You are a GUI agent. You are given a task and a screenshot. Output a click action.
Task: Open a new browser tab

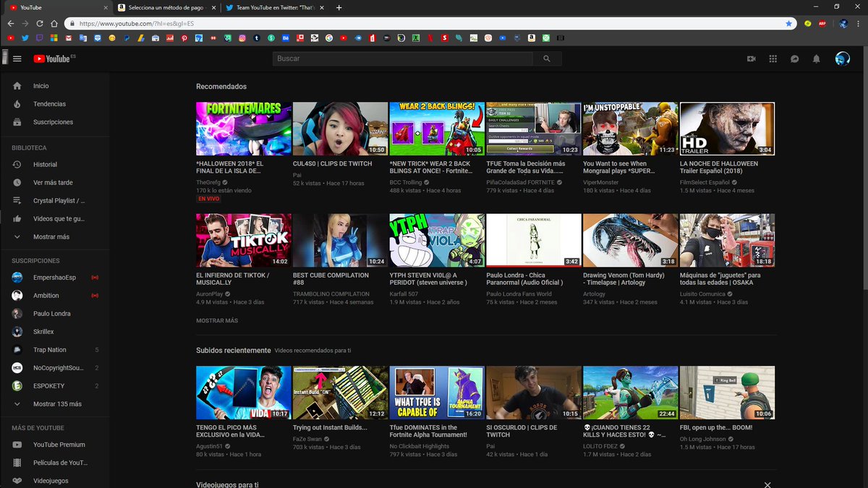[339, 7]
